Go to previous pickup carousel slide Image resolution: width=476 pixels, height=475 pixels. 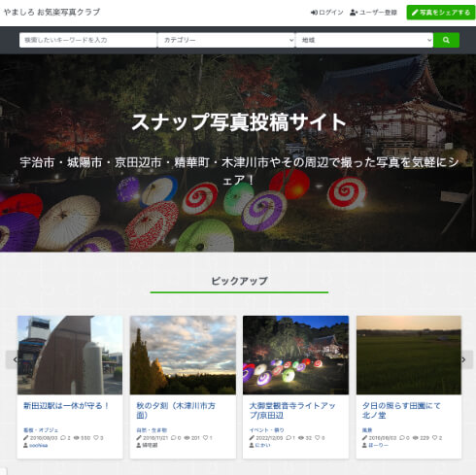click(15, 359)
